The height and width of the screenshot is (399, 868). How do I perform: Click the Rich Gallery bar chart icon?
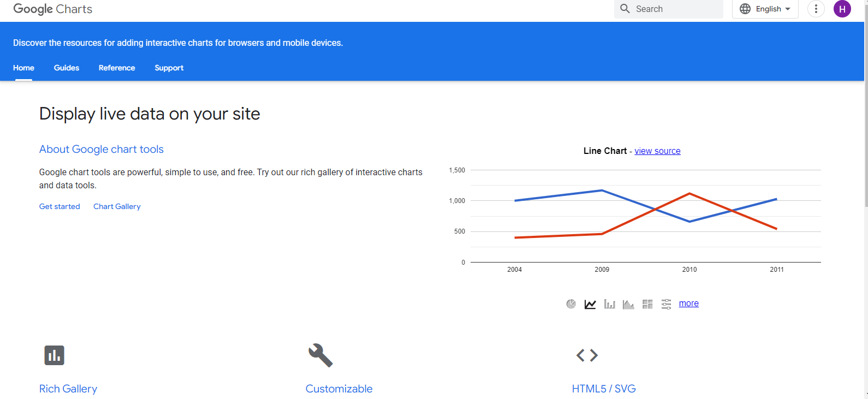[x=53, y=355]
